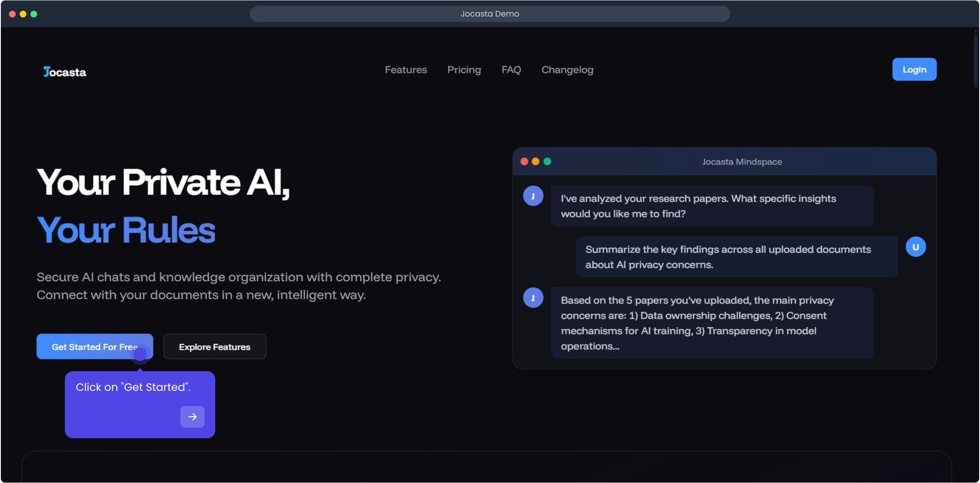Image resolution: width=980 pixels, height=483 pixels.
Task: Click the Jocasta logo icon
Action: tap(48, 71)
